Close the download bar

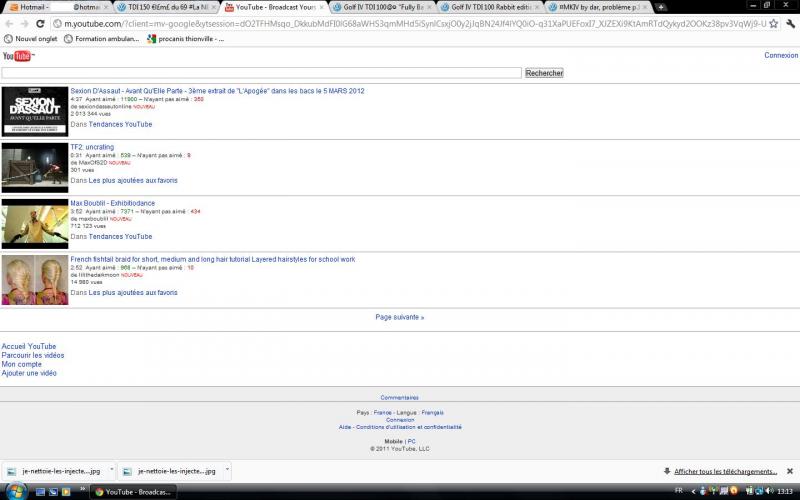pos(790,471)
